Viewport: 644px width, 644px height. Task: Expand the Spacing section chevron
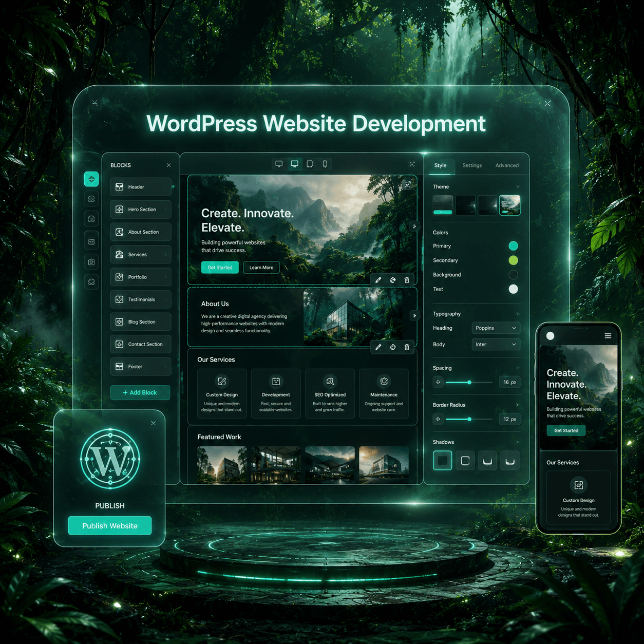[x=518, y=368]
